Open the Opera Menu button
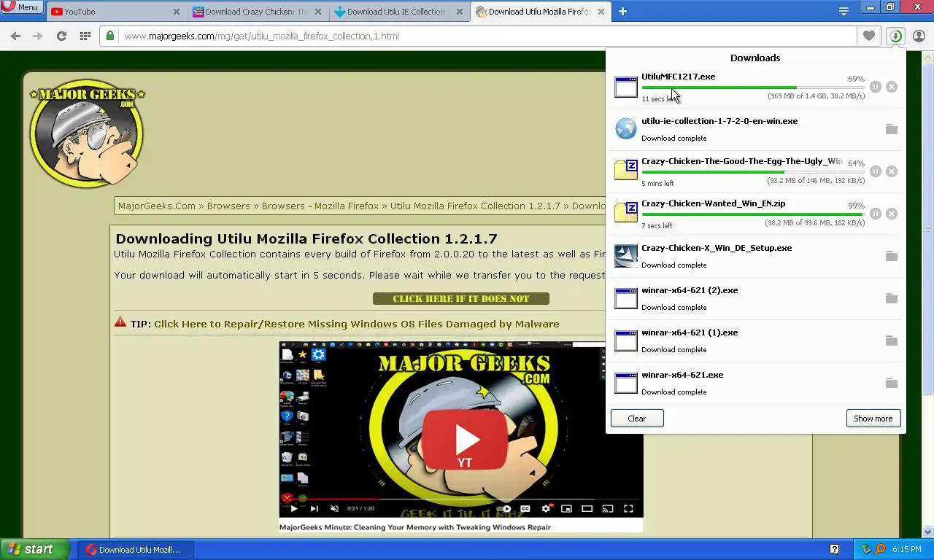Screen dimensions: 934x560 (x=20, y=7)
